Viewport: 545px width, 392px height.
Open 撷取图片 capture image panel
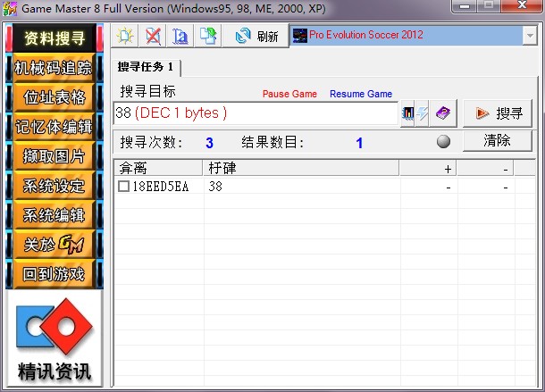54,156
